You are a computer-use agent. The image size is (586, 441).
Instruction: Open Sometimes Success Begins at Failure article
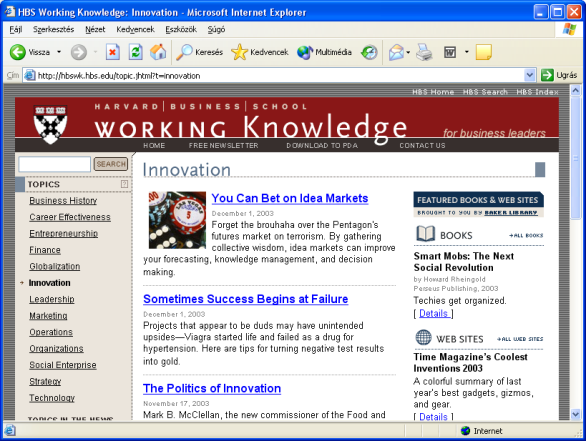tap(246, 299)
